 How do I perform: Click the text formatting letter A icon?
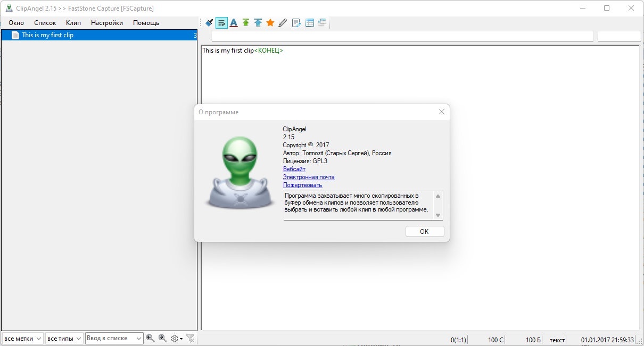click(234, 23)
